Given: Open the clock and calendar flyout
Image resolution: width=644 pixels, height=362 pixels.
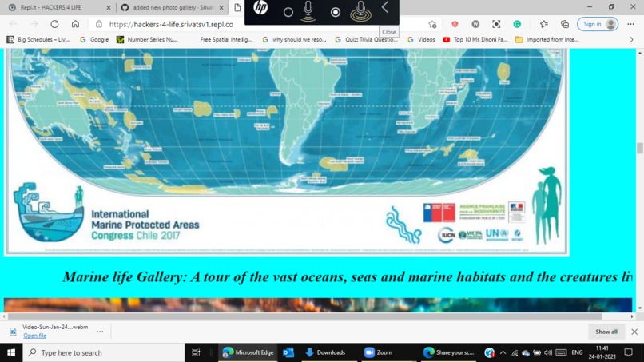Looking at the screenshot, I should [x=602, y=352].
